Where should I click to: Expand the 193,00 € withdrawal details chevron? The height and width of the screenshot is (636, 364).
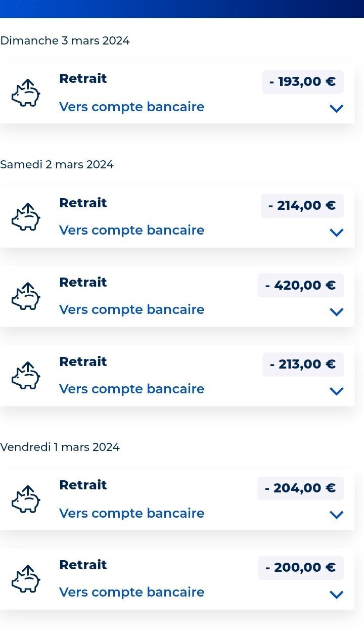pos(336,108)
